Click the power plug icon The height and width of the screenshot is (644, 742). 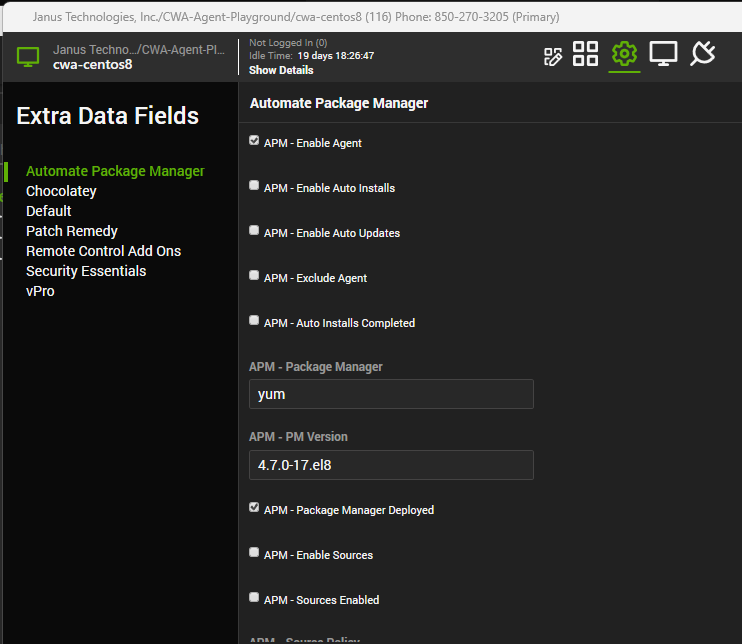click(703, 54)
